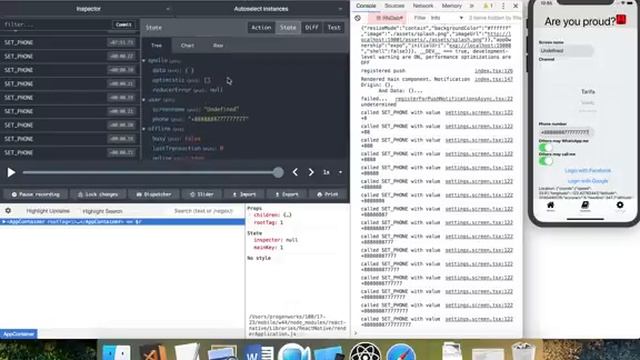640x360 pixels.
Task: Click the AppContainer breadcrumb at bottom
Action: (x=19, y=334)
